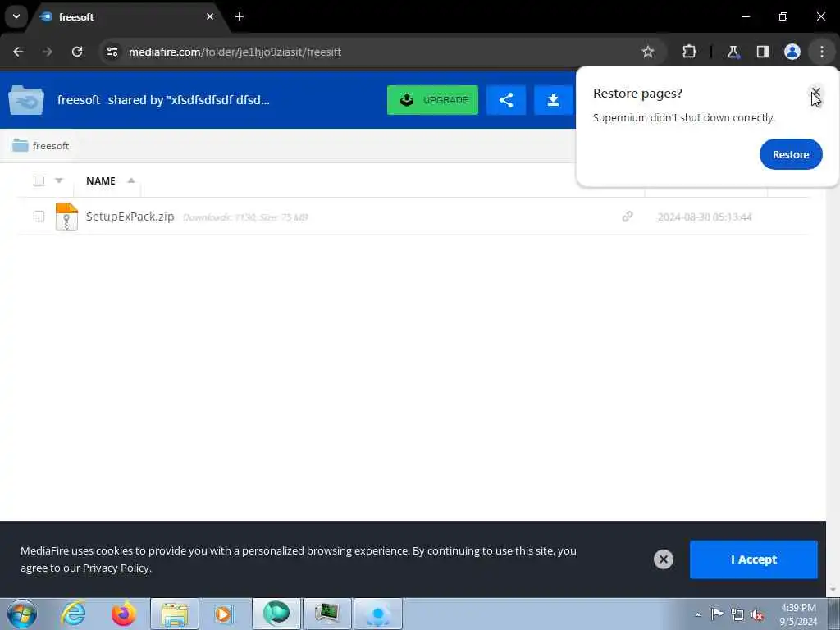This screenshot has height=630, width=840.
Task: Open the monitor application taskbar icon
Action: coord(327,614)
